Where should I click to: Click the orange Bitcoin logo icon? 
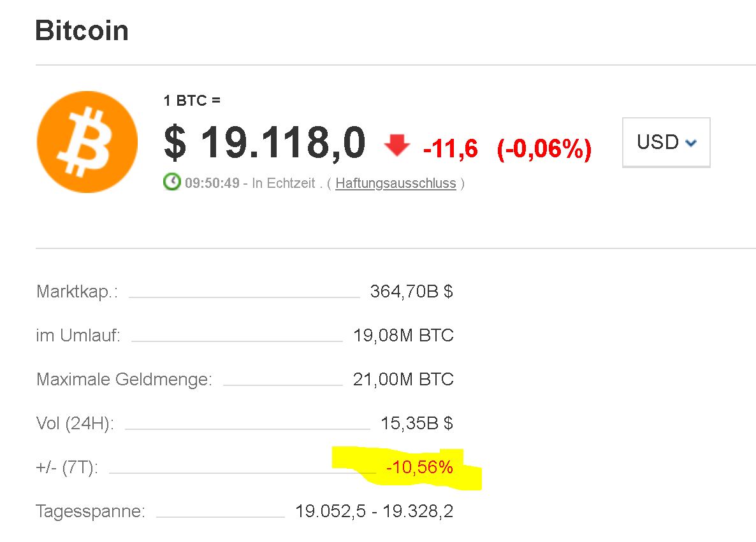pos(87,141)
